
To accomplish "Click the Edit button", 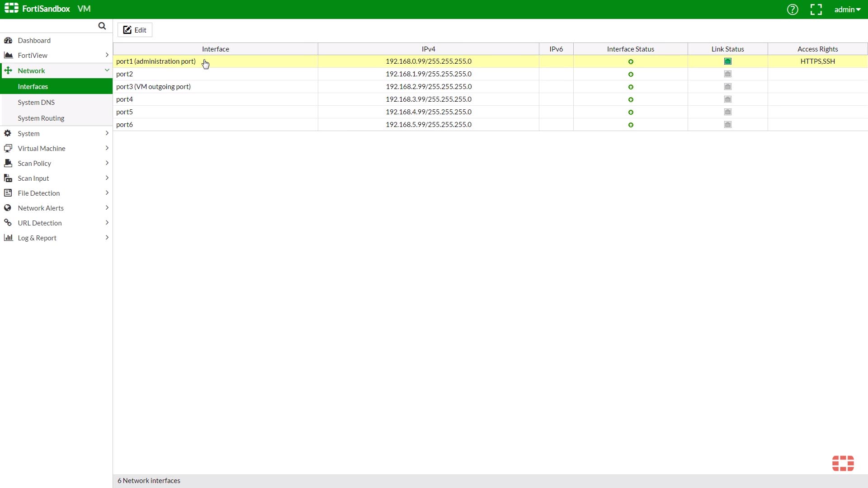I will click(135, 30).
